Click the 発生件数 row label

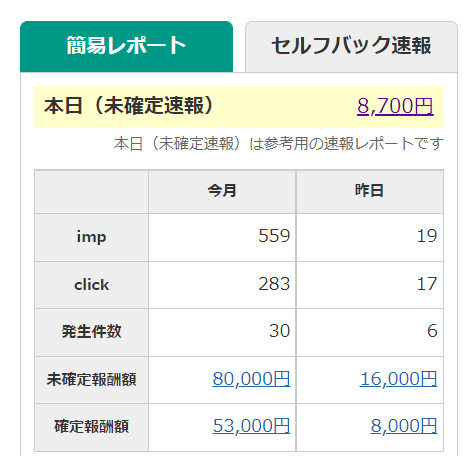pyautogui.click(x=92, y=332)
